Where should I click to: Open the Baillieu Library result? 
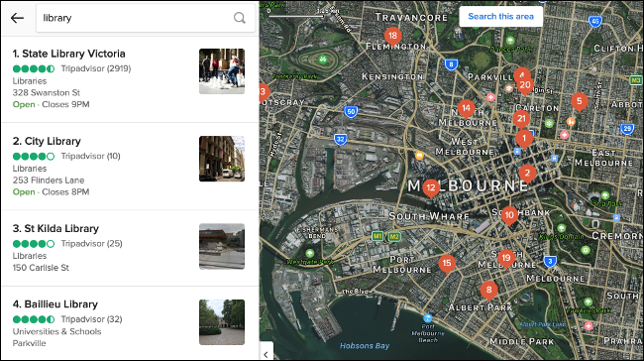pos(130,323)
